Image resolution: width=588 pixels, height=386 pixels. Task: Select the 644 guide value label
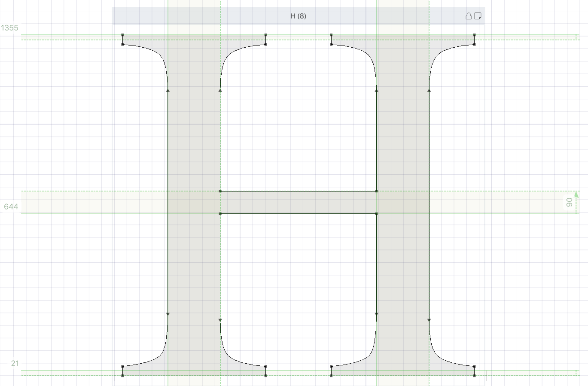point(11,207)
